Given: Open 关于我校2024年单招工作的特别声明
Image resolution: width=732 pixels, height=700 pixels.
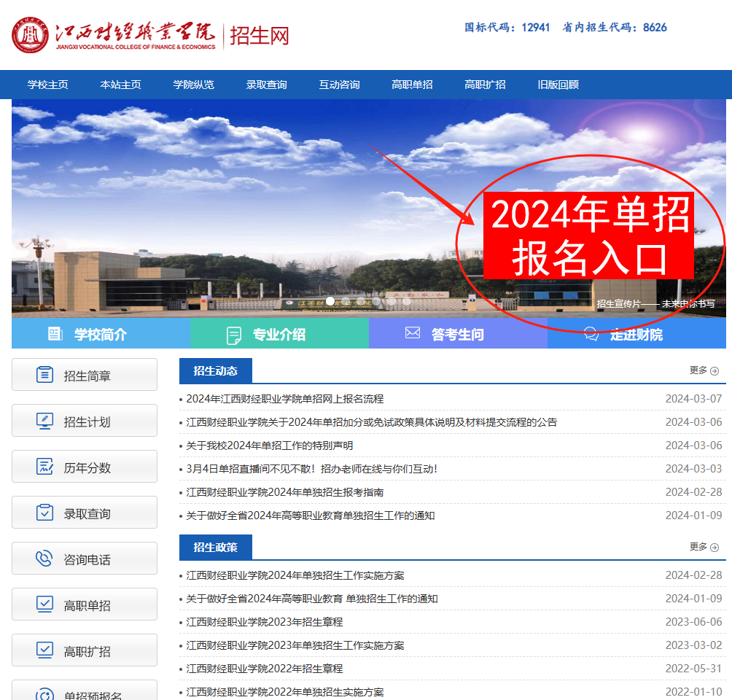Looking at the screenshot, I should [269, 446].
